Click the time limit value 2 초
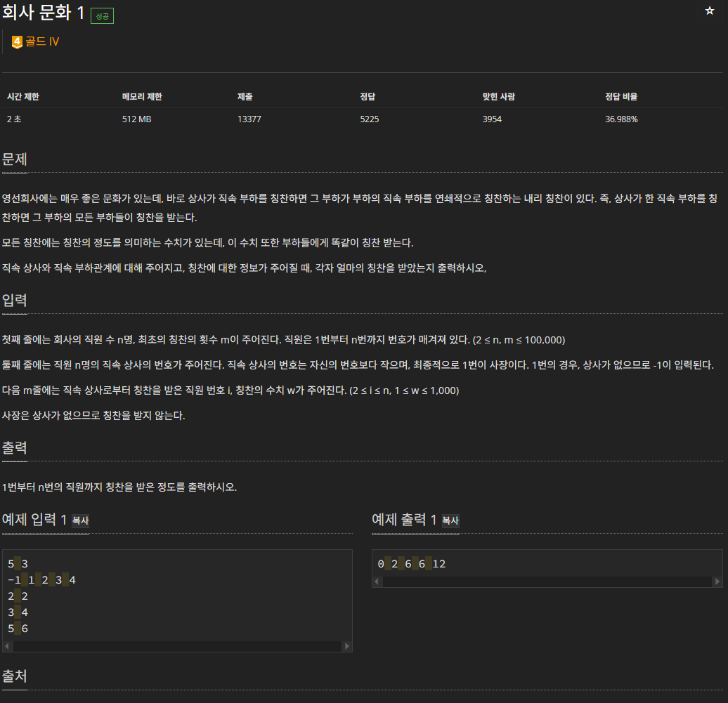 [x=14, y=119]
